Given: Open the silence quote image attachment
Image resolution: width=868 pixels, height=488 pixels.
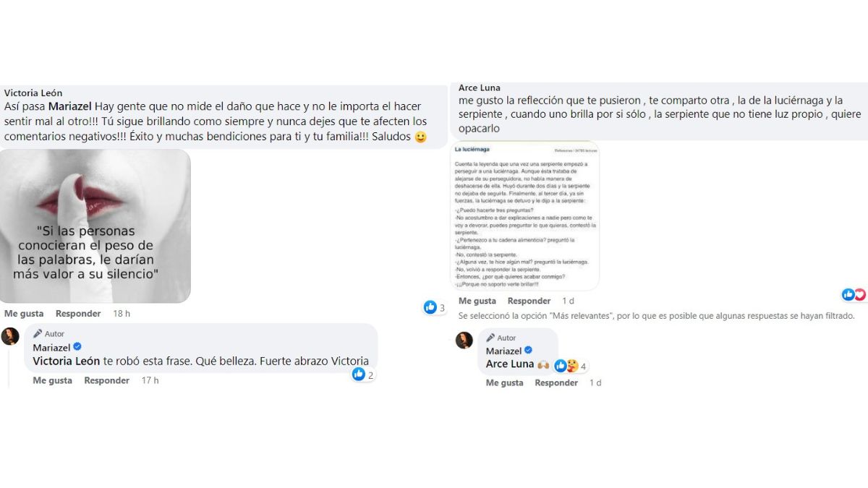Looking at the screenshot, I should coord(95,226).
